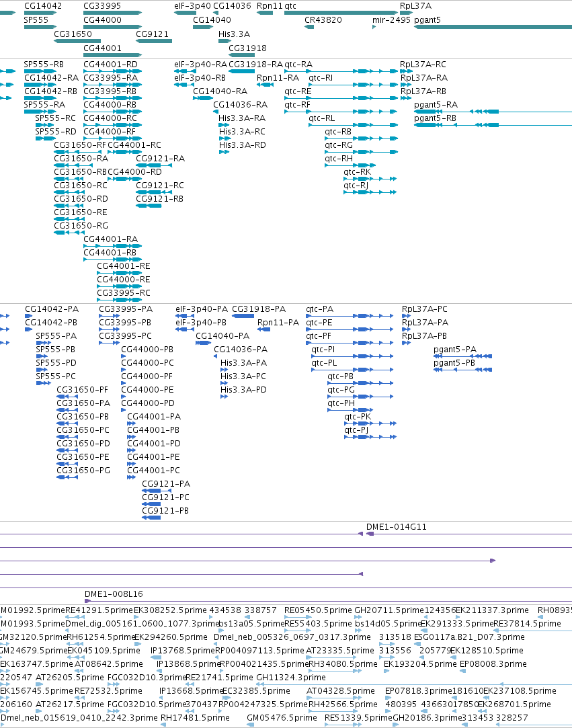
Task: Click protein Rpn11-PA
Action: tap(278, 323)
